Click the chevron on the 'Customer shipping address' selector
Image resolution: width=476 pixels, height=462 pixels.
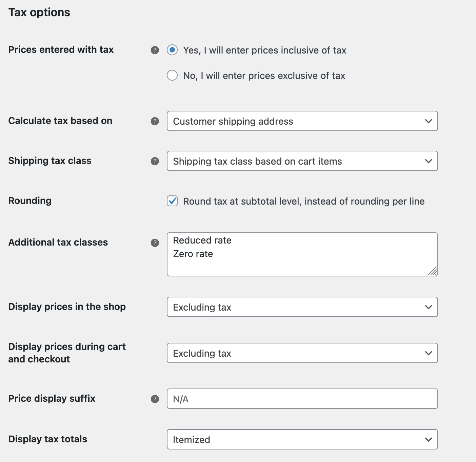click(x=428, y=121)
